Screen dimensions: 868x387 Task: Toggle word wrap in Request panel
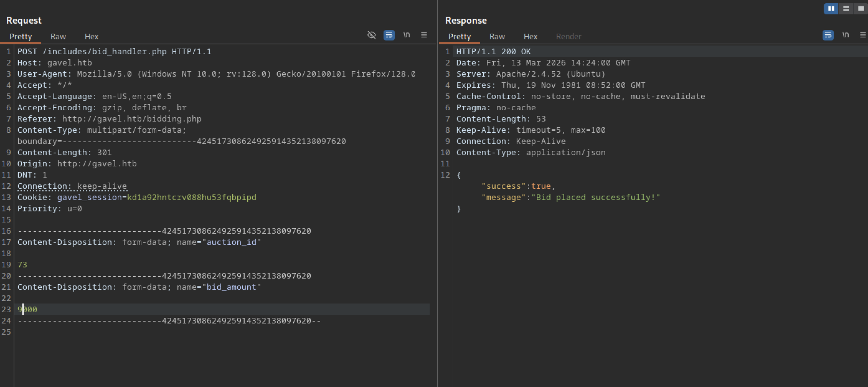pyautogui.click(x=389, y=35)
